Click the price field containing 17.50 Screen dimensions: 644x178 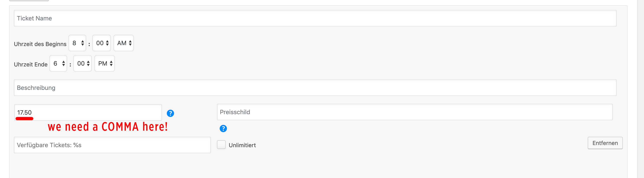coord(88,112)
